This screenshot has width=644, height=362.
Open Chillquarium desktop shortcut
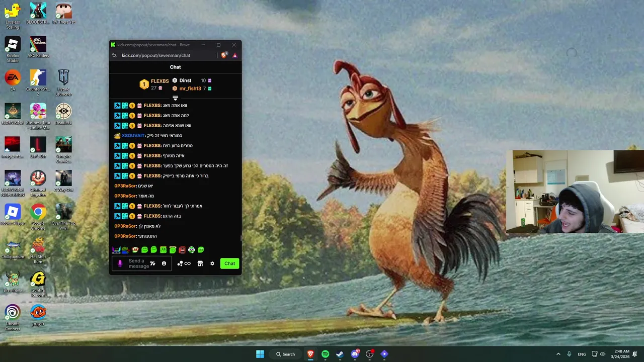(13, 248)
